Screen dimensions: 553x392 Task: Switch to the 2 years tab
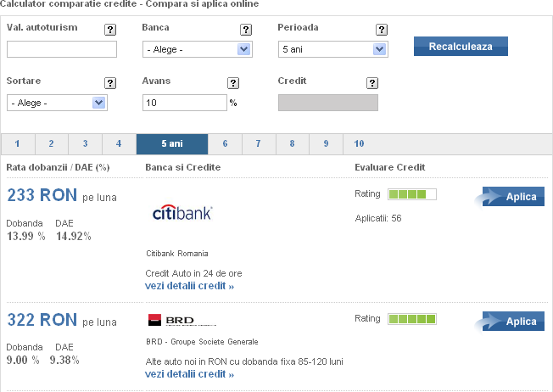52,144
